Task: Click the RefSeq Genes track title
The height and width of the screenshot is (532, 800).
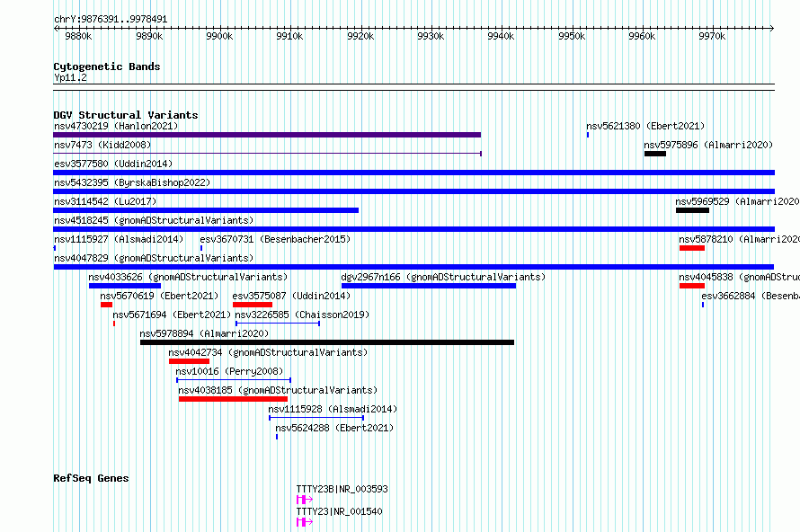Action: (x=91, y=478)
